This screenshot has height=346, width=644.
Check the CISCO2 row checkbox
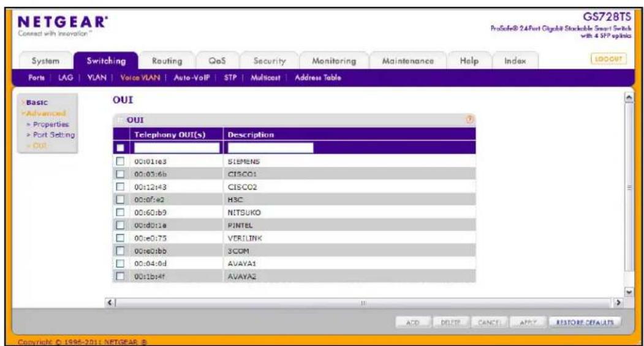[120, 187]
